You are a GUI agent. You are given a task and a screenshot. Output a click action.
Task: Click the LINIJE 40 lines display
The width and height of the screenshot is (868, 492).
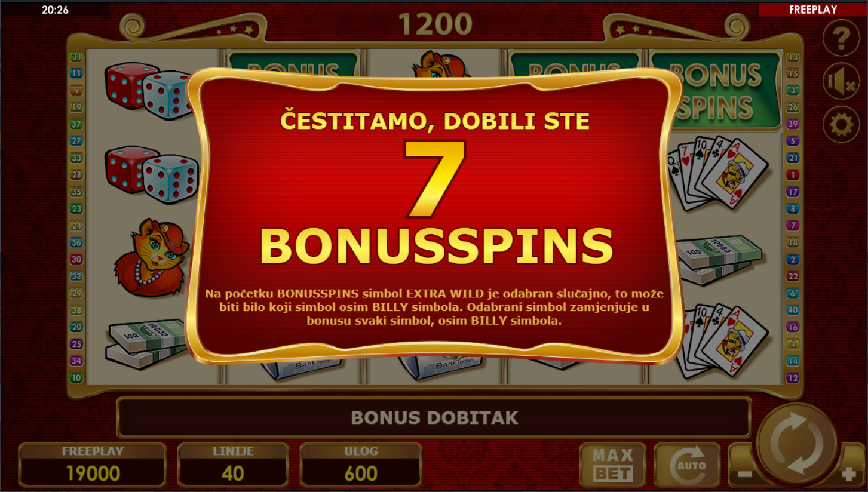[233, 465]
